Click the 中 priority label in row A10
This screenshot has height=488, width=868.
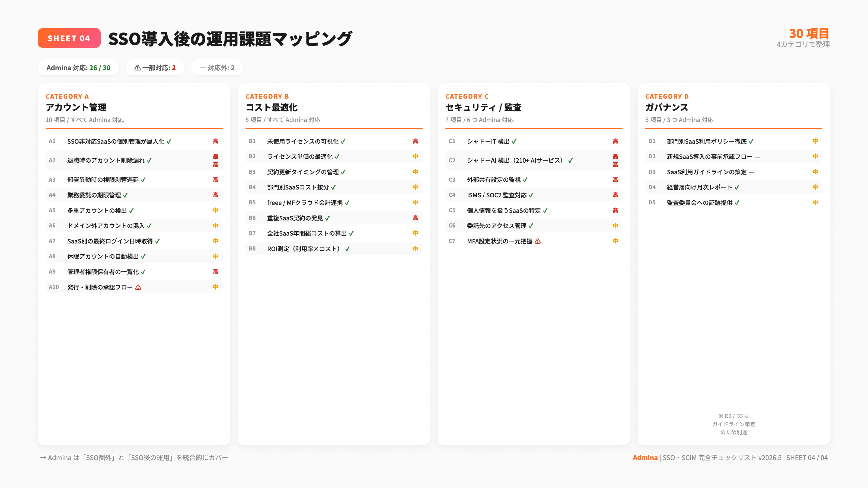216,287
